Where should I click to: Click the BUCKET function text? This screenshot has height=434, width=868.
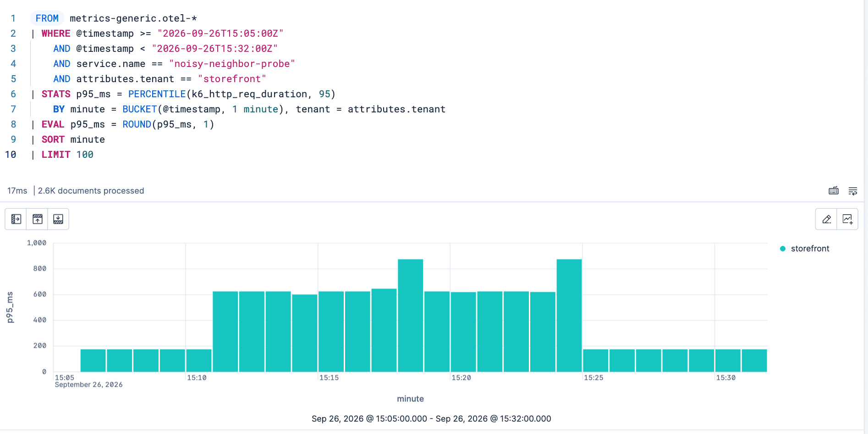point(140,109)
